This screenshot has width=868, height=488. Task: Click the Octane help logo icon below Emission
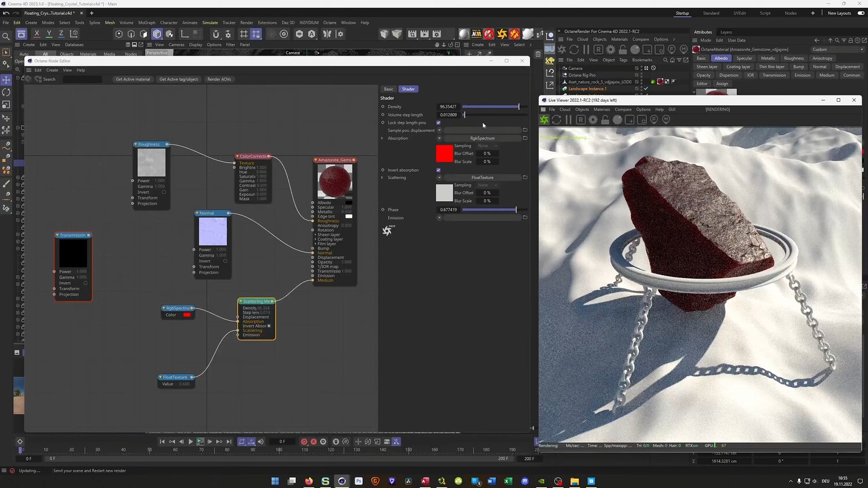coord(387,231)
